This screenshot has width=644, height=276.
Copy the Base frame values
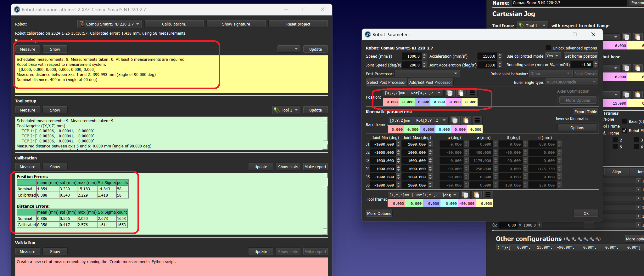455,120
